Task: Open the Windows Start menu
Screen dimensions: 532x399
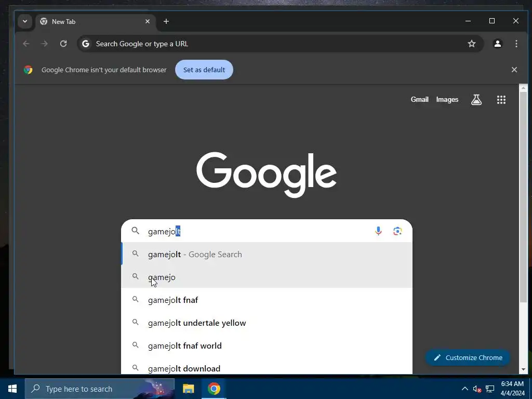Action: point(12,389)
